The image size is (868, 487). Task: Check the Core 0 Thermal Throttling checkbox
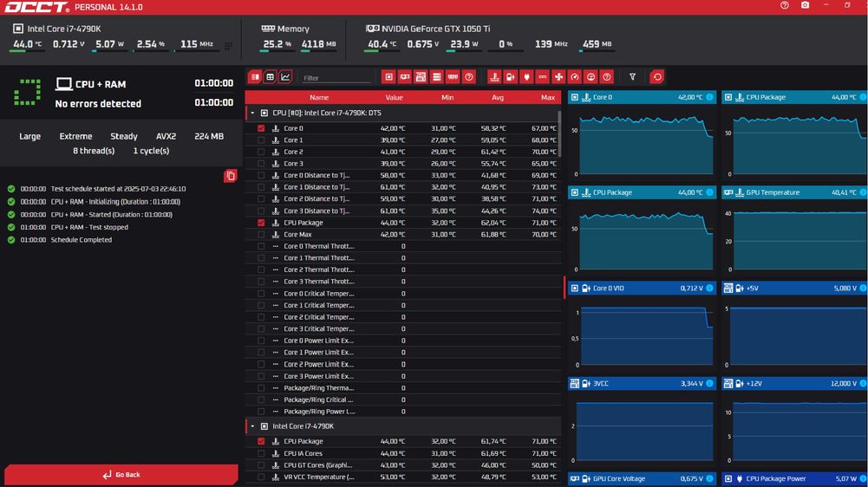(x=261, y=246)
